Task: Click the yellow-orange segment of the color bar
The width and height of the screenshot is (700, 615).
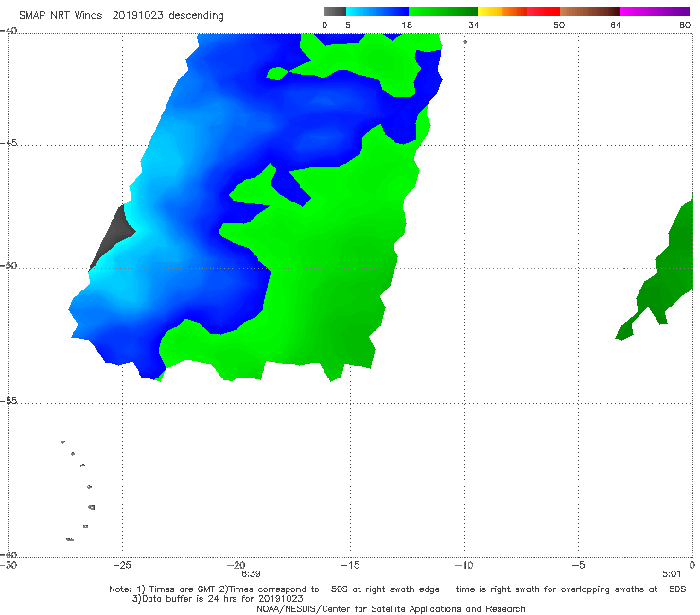Action: pyautogui.click(x=502, y=11)
